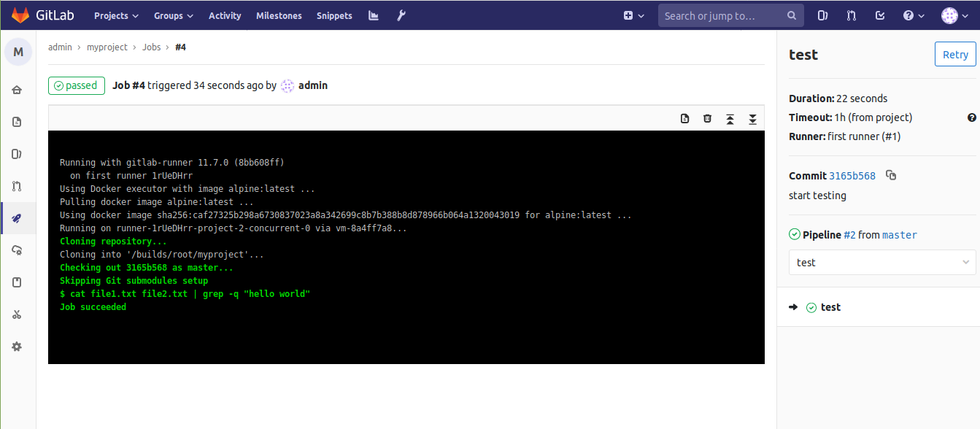
Task: Show the complete raw job log
Action: coord(684,119)
